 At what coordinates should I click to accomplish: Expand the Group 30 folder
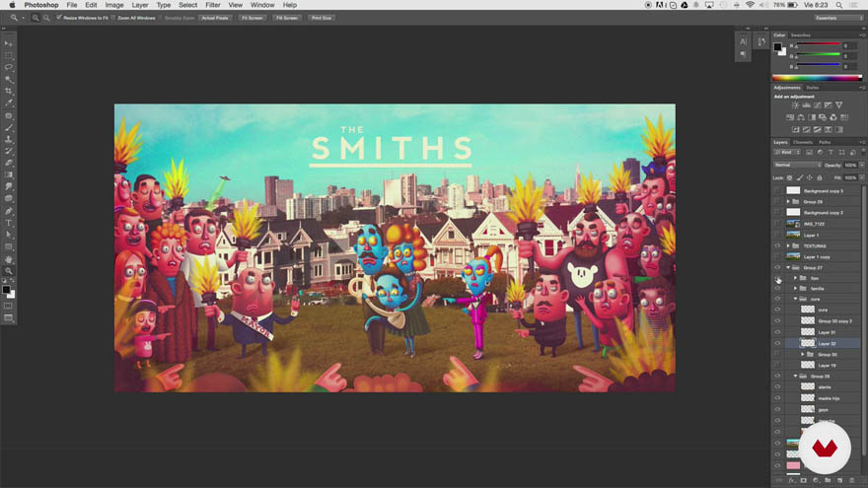(x=803, y=354)
